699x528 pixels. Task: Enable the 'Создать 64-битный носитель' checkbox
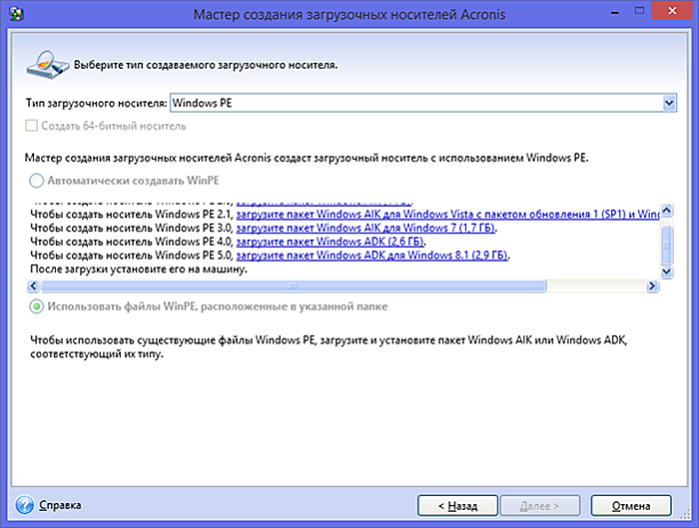tap(32, 126)
